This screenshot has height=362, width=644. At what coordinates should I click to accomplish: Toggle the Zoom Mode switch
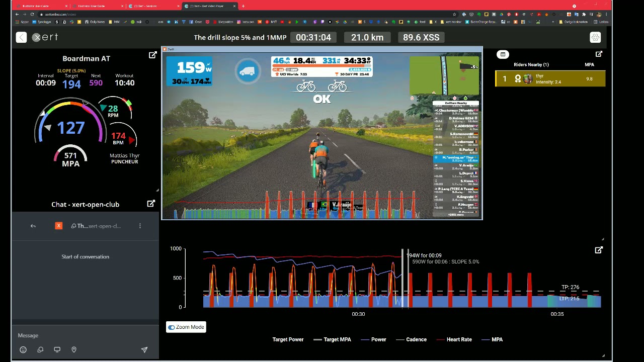(172, 327)
